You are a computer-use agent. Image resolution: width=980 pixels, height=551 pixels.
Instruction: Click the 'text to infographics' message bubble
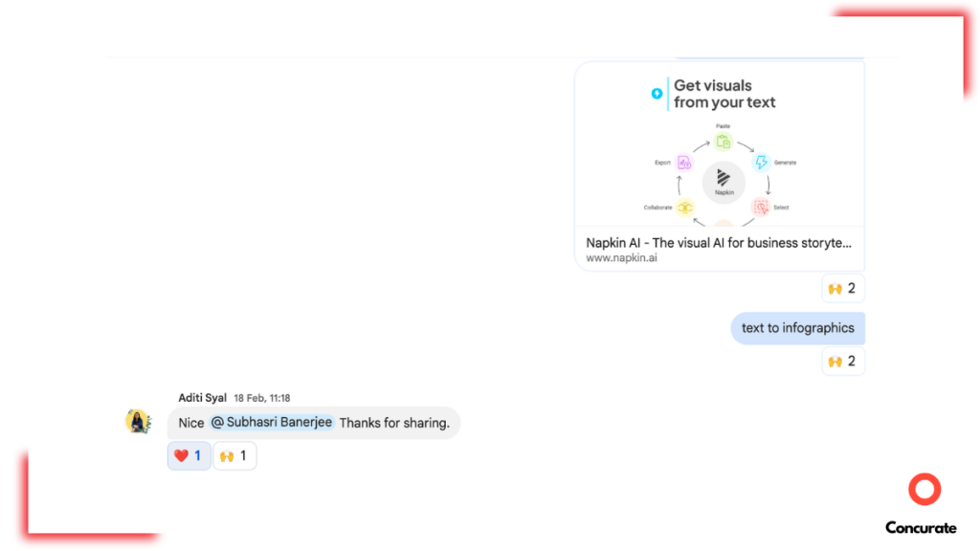pyautogui.click(x=797, y=328)
